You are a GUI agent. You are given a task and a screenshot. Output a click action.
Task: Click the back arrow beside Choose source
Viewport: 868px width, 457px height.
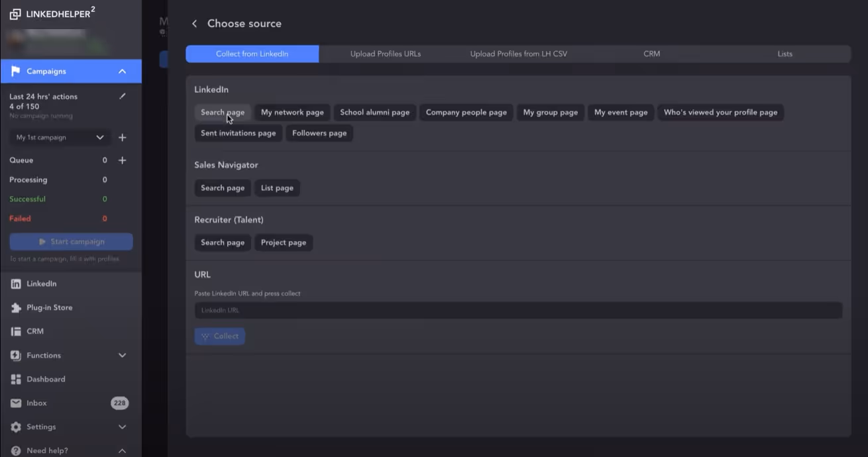tap(193, 23)
